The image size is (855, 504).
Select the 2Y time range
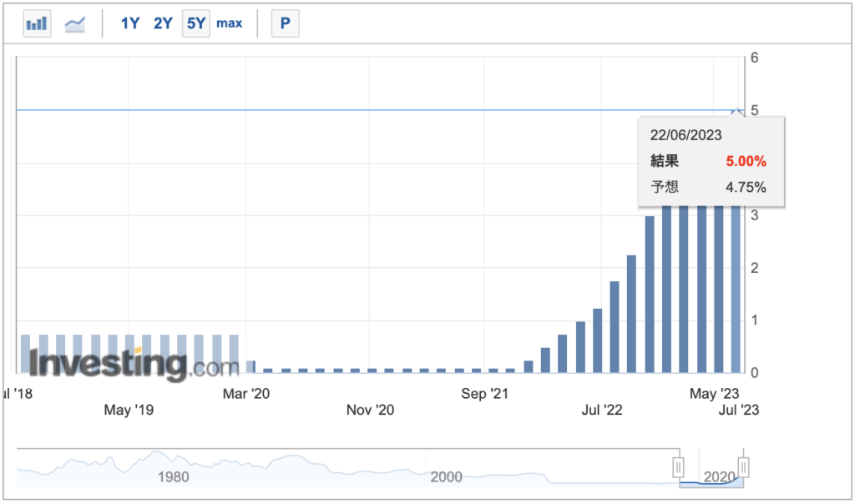click(163, 23)
